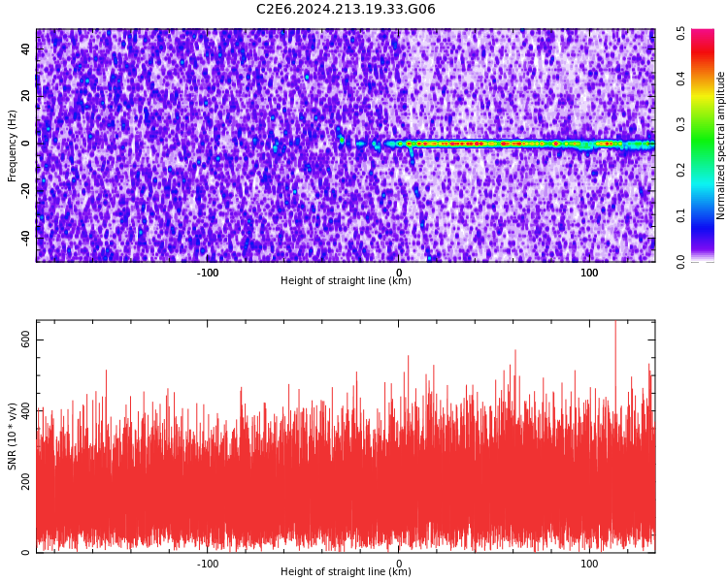Click the tallest SNR spike near 110 km

pyautogui.click(x=615, y=343)
